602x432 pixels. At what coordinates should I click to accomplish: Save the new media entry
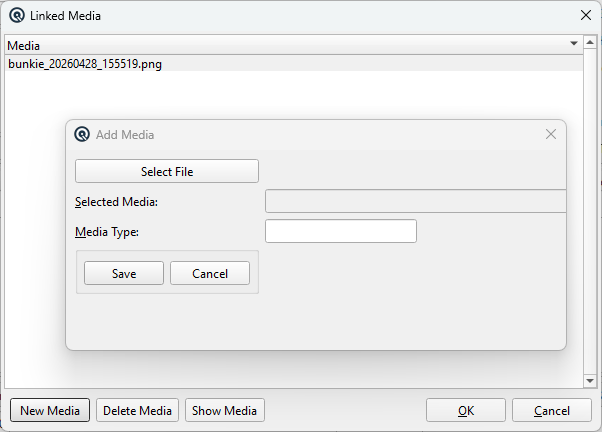tap(124, 273)
